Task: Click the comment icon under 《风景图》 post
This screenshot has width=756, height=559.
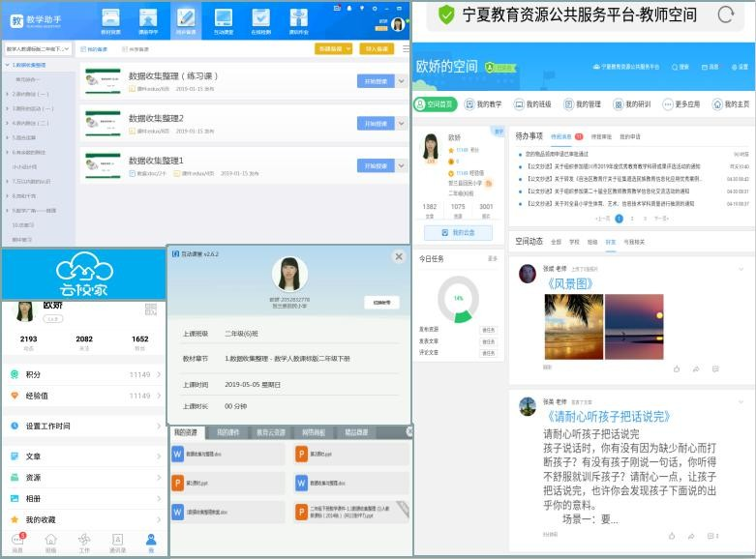Action: click(x=715, y=369)
